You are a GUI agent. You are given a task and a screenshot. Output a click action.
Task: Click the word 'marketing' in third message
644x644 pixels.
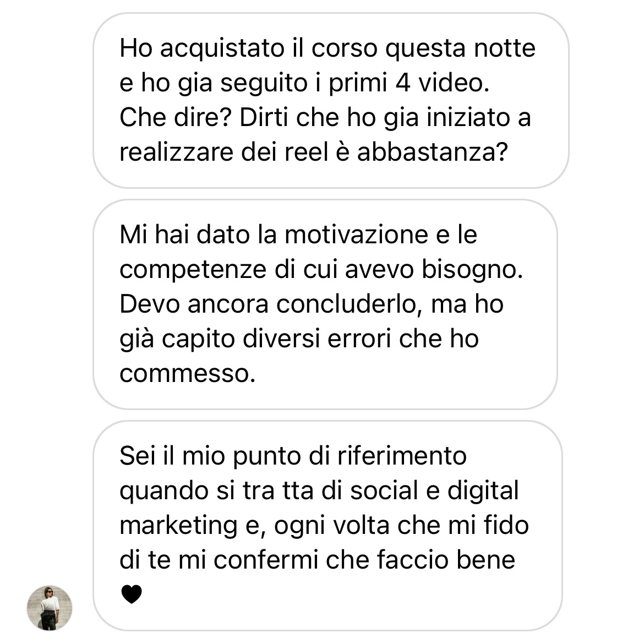[179, 526]
